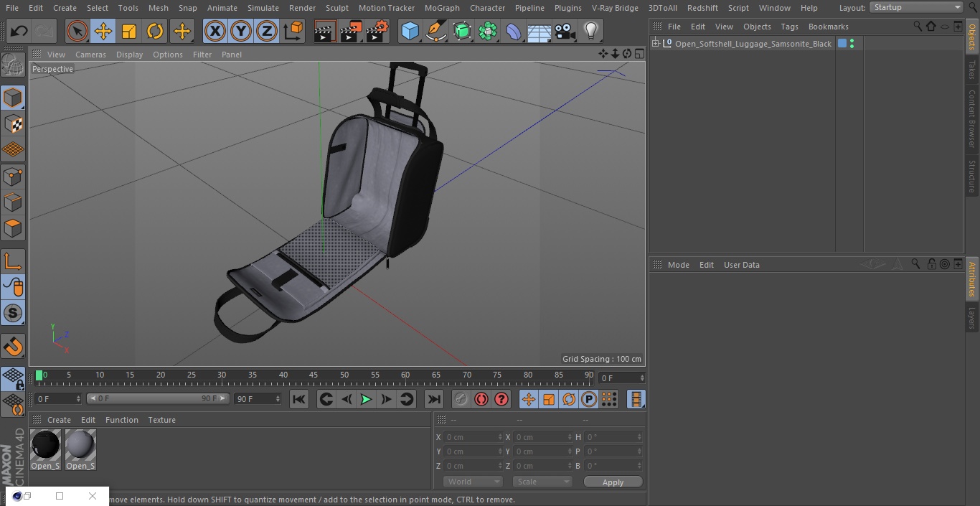
Task: Open the Layout dropdown set to Startup
Action: click(917, 7)
